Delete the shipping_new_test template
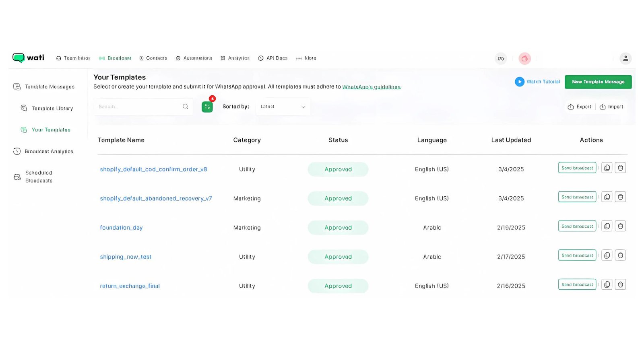Image resolution: width=644 pixels, height=362 pixels. (x=620, y=255)
